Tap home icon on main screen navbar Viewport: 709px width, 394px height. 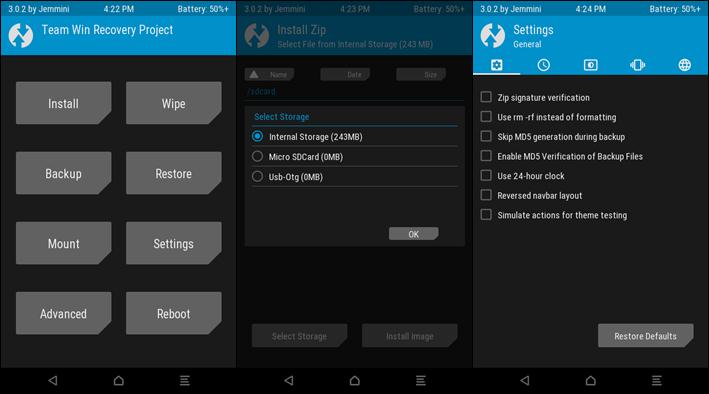(x=118, y=380)
